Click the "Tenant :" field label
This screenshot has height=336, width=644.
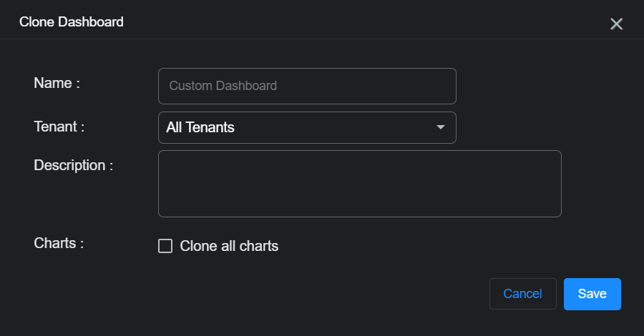(59, 127)
